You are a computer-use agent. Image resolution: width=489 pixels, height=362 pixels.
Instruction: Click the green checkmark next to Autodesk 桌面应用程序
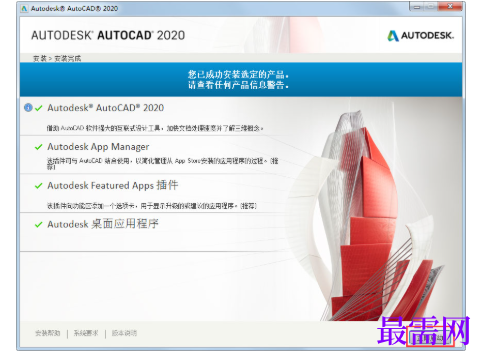39,225
